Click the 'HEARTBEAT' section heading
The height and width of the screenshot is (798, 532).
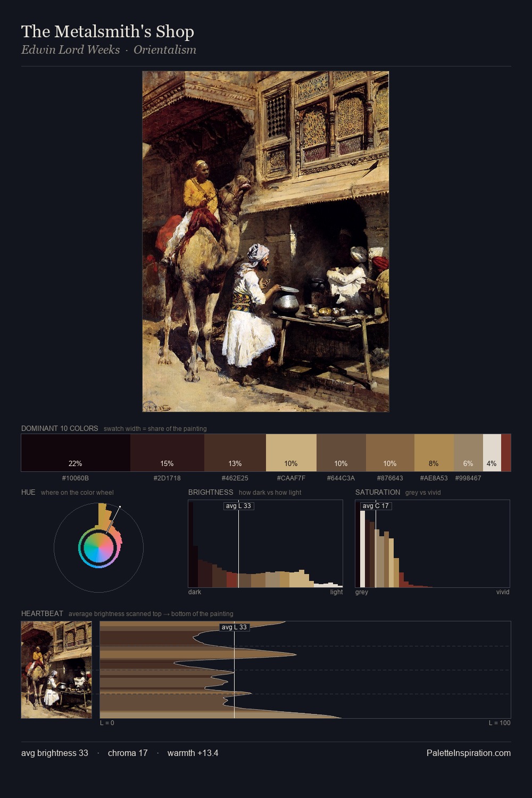click(42, 613)
